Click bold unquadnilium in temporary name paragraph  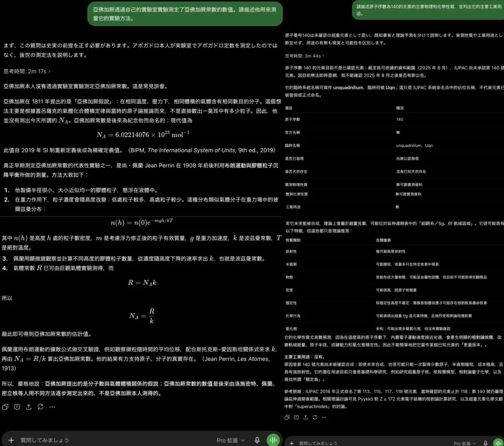[x=348, y=88]
